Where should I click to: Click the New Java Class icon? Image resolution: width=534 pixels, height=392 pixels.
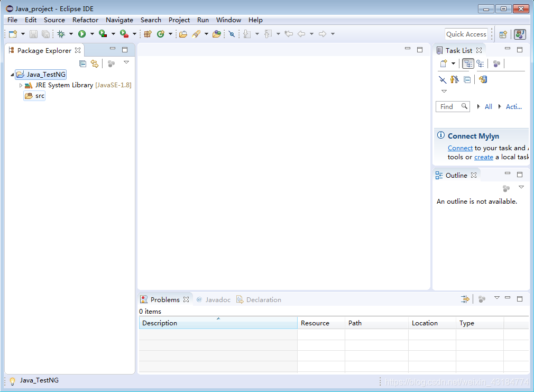[x=161, y=34]
